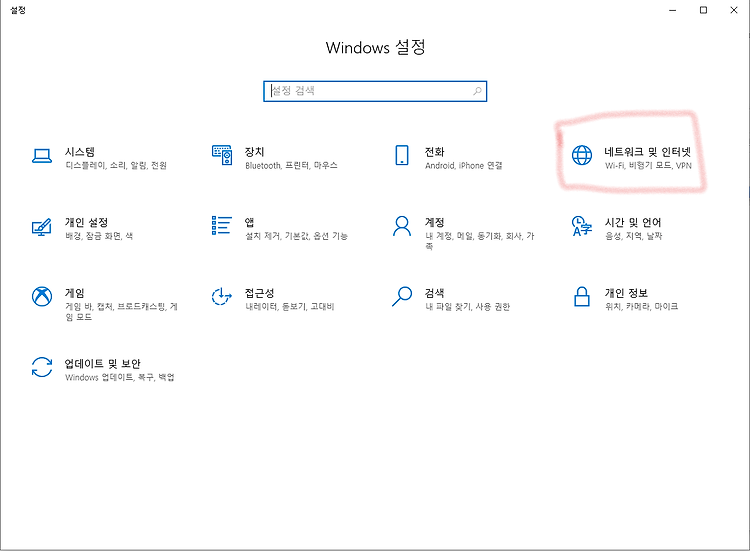The height and width of the screenshot is (551, 750).
Task: Open 시스템 settings title
Action: coord(80,152)
